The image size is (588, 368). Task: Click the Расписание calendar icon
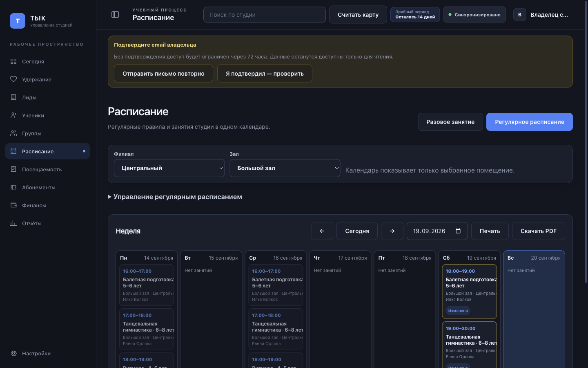click(13, 151)
